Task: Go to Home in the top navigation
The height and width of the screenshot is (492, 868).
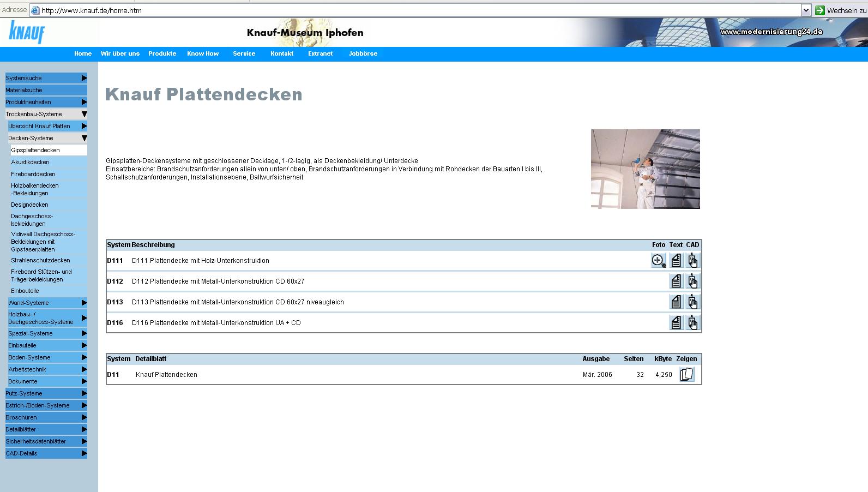Action: (83, 53)
